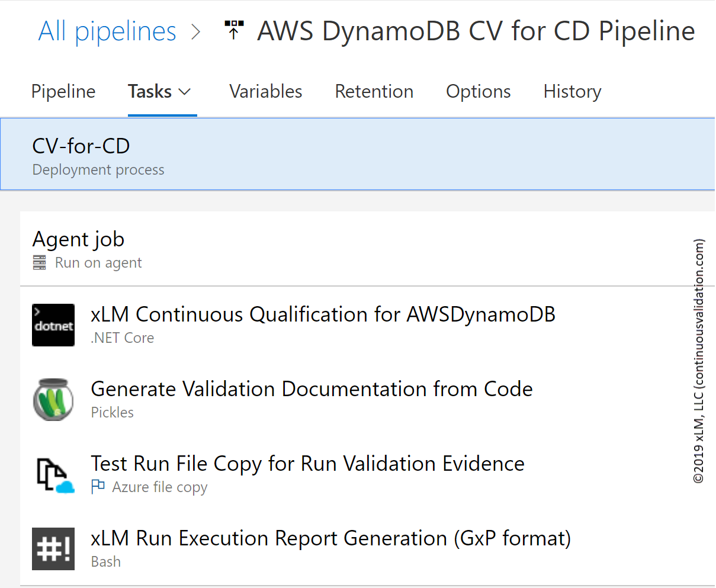This screenshot has height=588, width=716.
Task: Click the release pipeline icon beside the title
Action: (x=234, y=30)
